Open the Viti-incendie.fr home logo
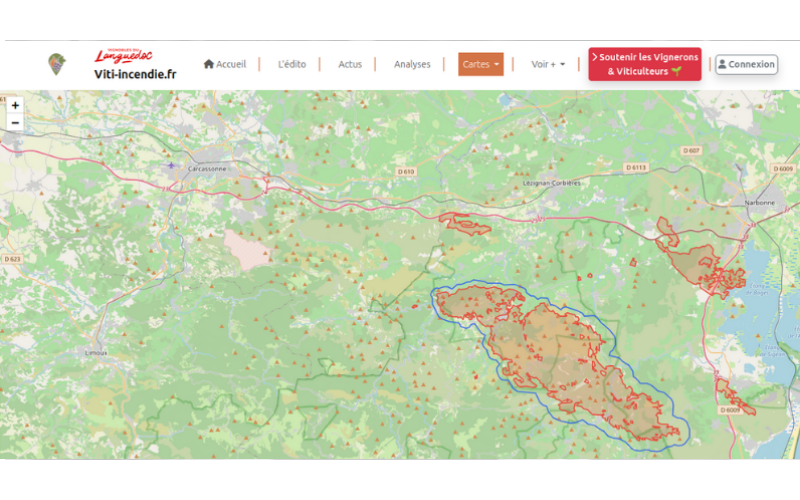Image resolution: width=800 pixels, height=500 pixels. pyautogui.click(x=135, y=65)
